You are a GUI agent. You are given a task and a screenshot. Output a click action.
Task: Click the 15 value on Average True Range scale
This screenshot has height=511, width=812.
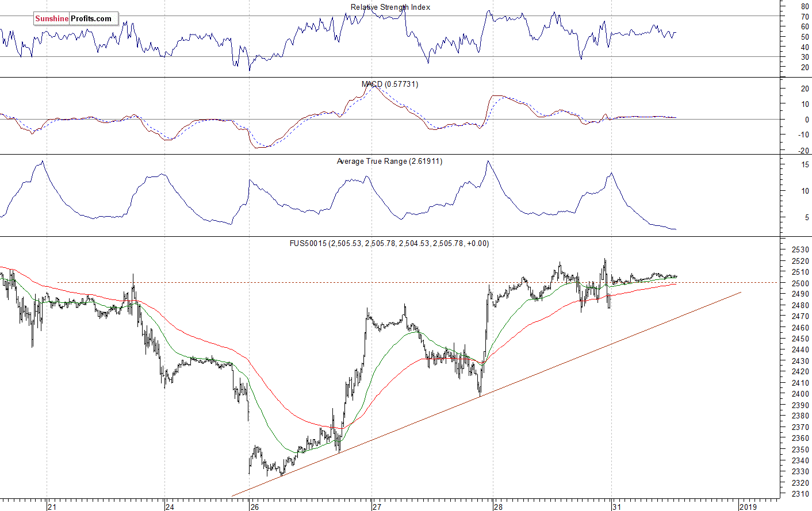coord(805,165)
